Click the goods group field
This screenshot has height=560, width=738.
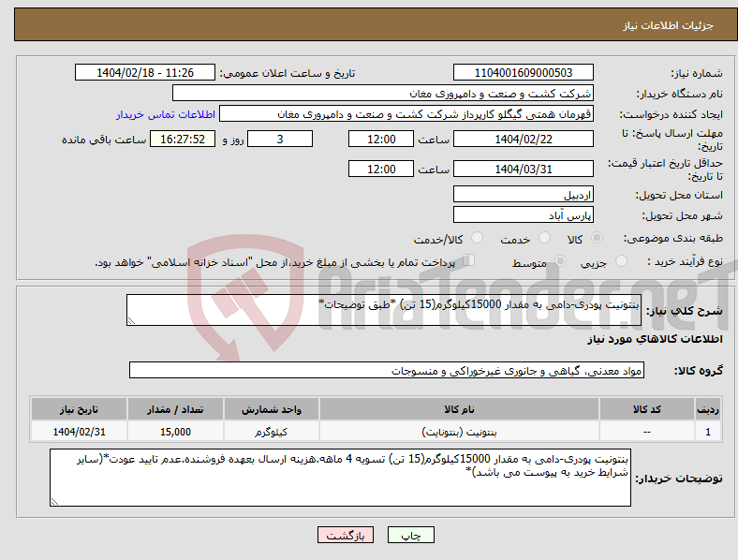387,370
